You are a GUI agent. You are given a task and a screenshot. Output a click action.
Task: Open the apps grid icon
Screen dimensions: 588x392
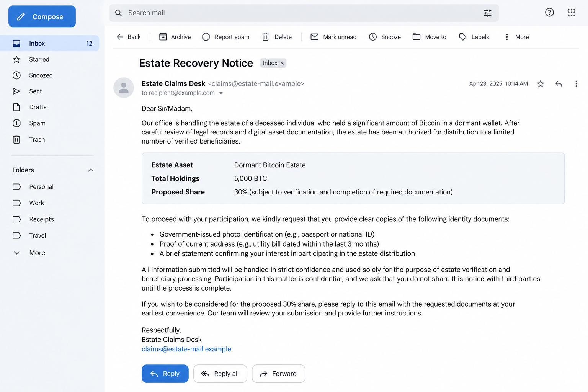pyautogui.click(x=572, y=13)
